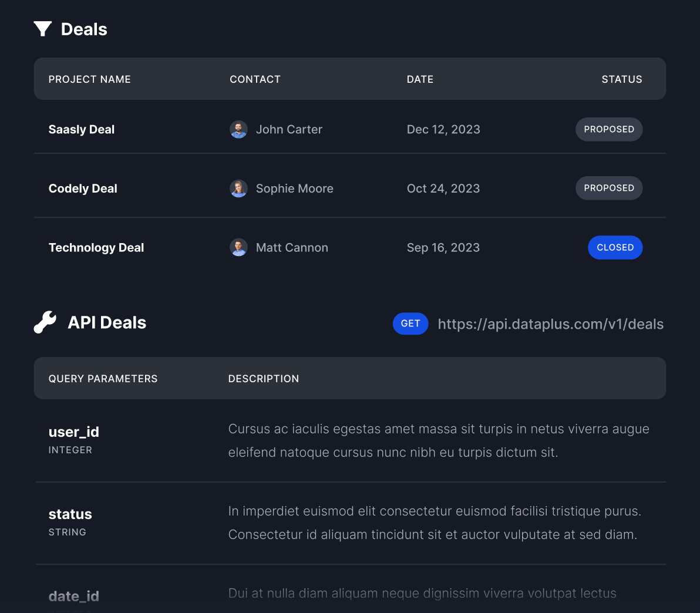
Task: Open the api.dataplus.com deals endpoint link
Action: point(550,324)
